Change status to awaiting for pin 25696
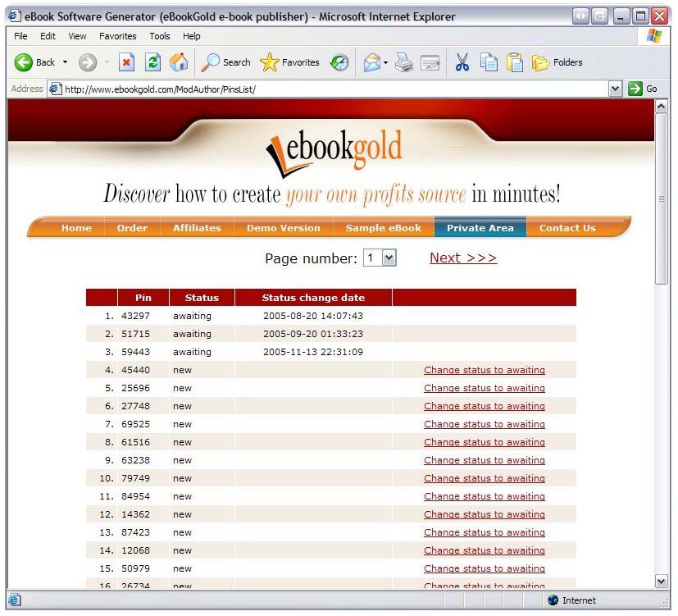Screen dimensions: 678x616 click(x=485, y=388)
